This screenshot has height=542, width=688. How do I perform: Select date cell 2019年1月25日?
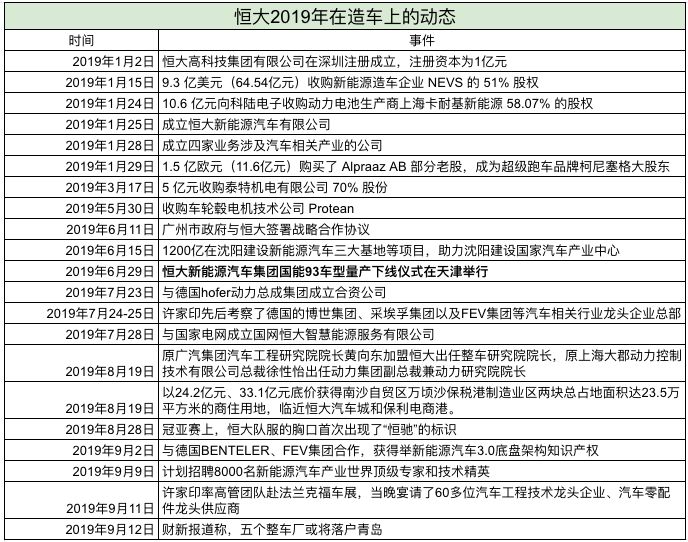click(81, 125)
